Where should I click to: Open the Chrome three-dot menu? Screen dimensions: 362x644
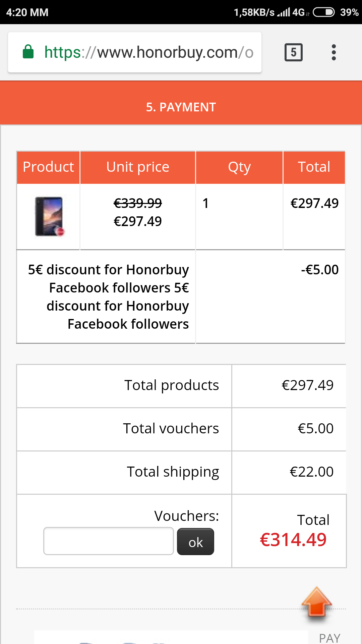(x=334, y=52)
